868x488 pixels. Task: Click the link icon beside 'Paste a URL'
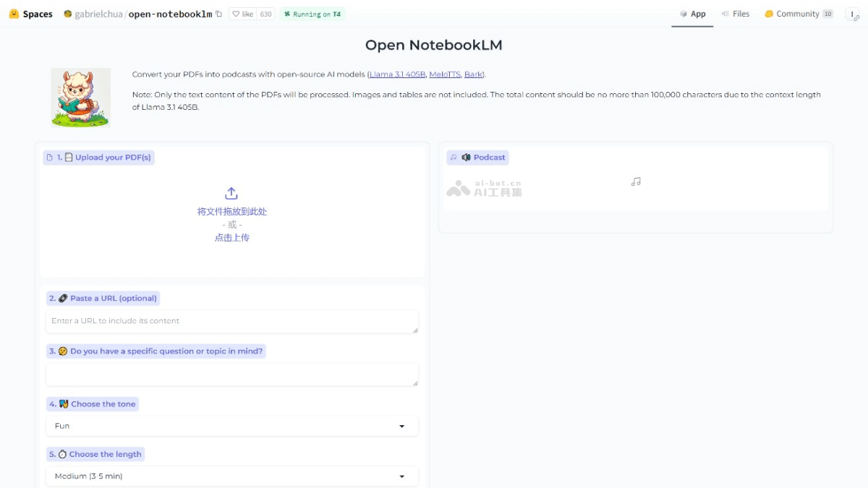tap(62, 298)
